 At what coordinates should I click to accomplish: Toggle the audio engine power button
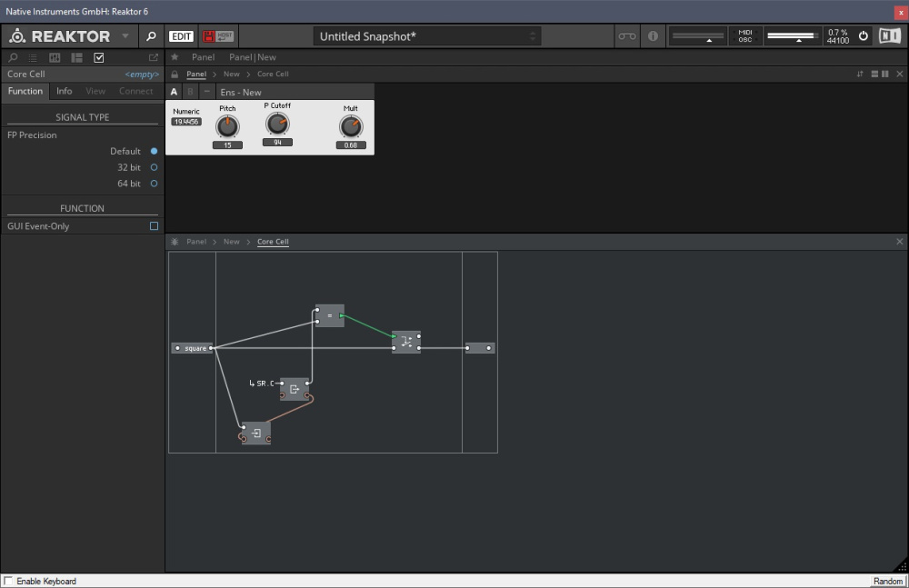(864, 36)
